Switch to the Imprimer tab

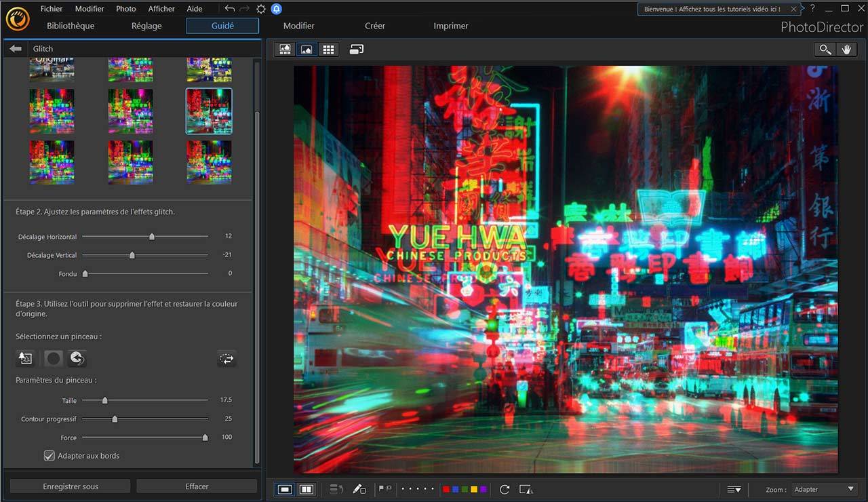451,26
